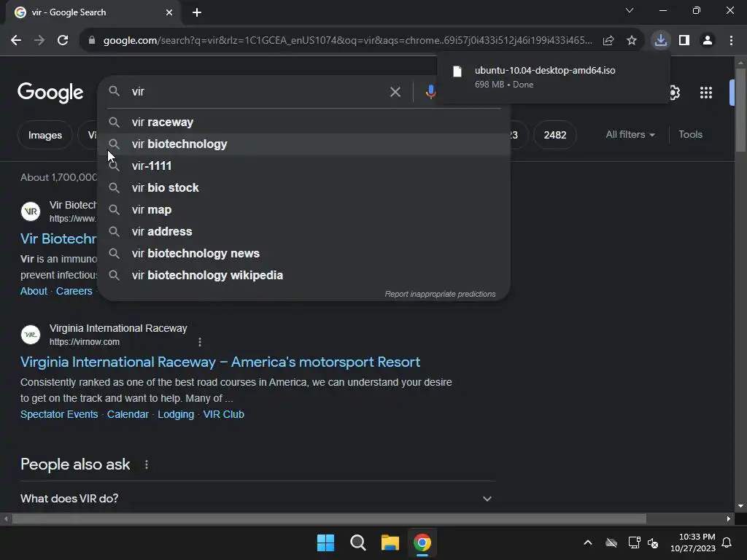Click the browser forward arrow

[39, 41]
